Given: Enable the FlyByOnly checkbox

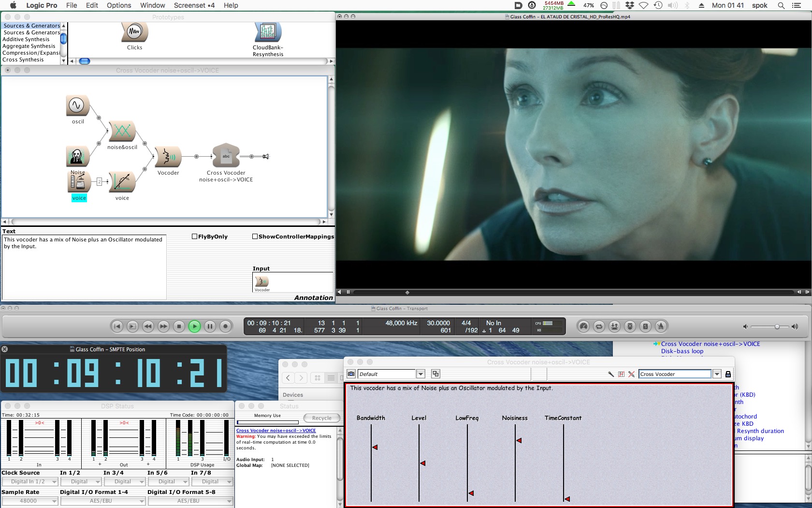Looking at the screenshot, I should click(194, 237).
